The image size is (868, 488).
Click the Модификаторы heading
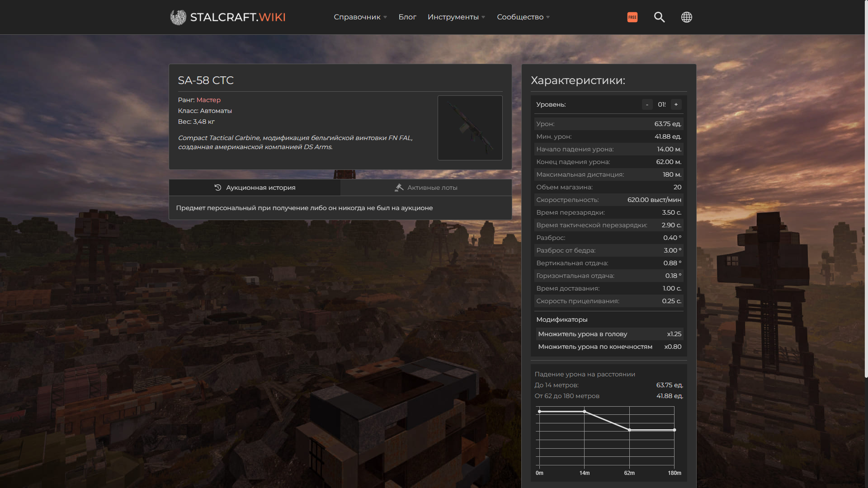pyautogui.click(x=562, y=319)
